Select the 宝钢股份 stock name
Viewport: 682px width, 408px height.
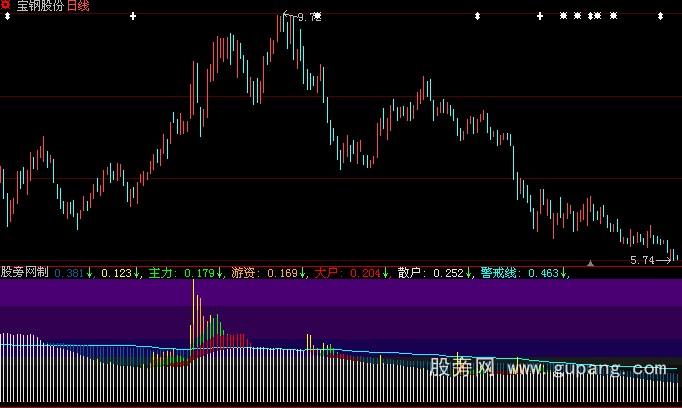click(x=39, y=6)
